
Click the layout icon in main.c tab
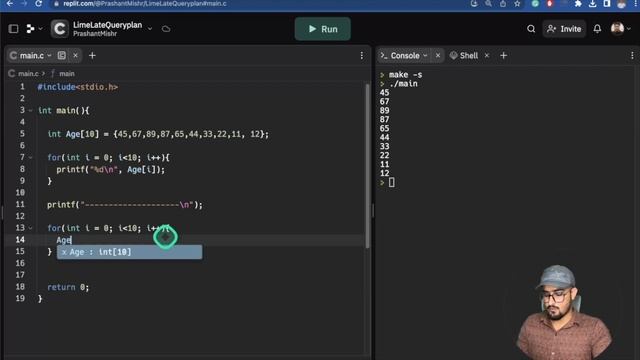(x=62, y=56)
